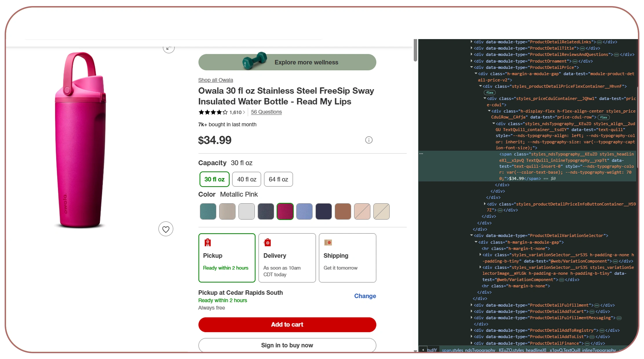The image size is (644, 359).
Task: Select the unavailable cream swatch
Action: tap(381, 212)
